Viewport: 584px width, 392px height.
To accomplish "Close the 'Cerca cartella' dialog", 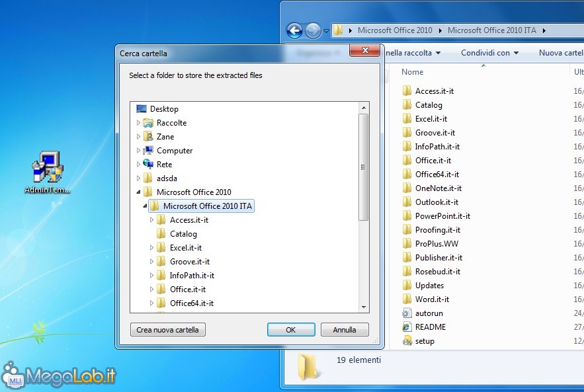I will click(364, 50).
